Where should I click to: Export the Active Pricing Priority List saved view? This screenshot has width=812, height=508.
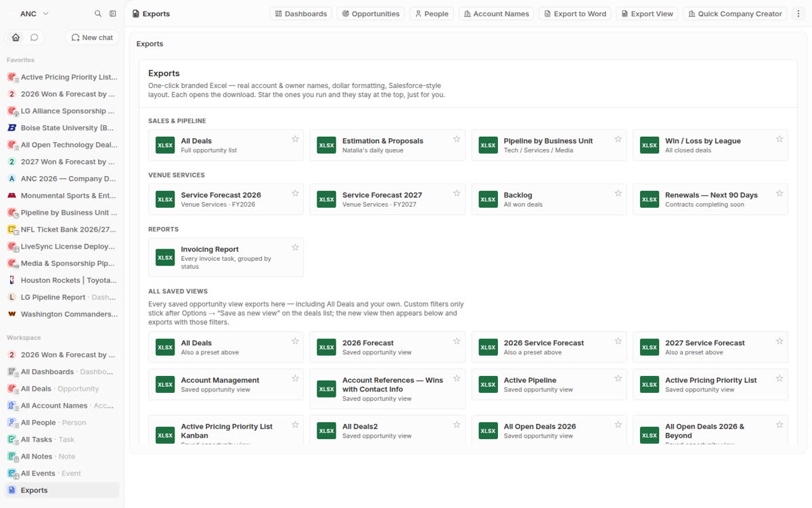710,384
